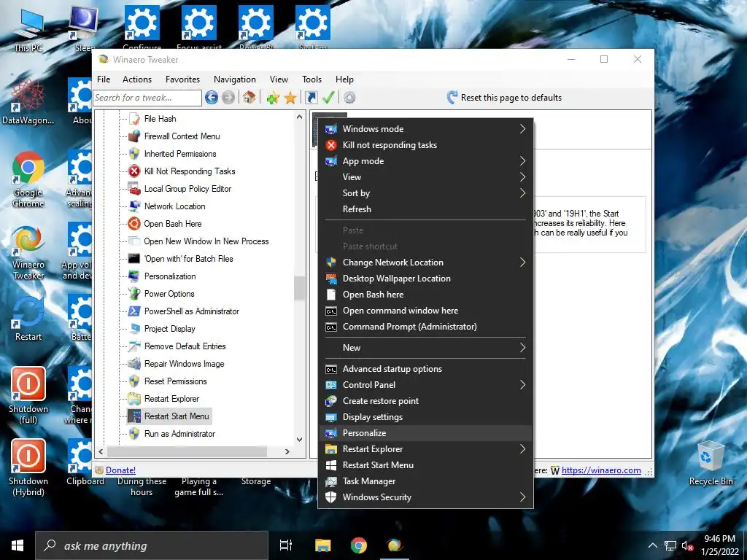
Task: Open the https://winaero.com link
Action: pyautogui.click(x=601, y=470)
